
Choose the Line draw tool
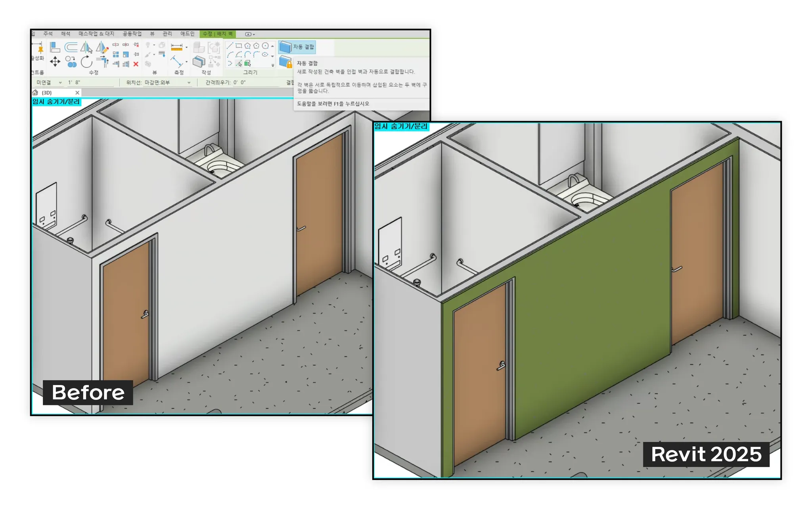tap(230, 46)
